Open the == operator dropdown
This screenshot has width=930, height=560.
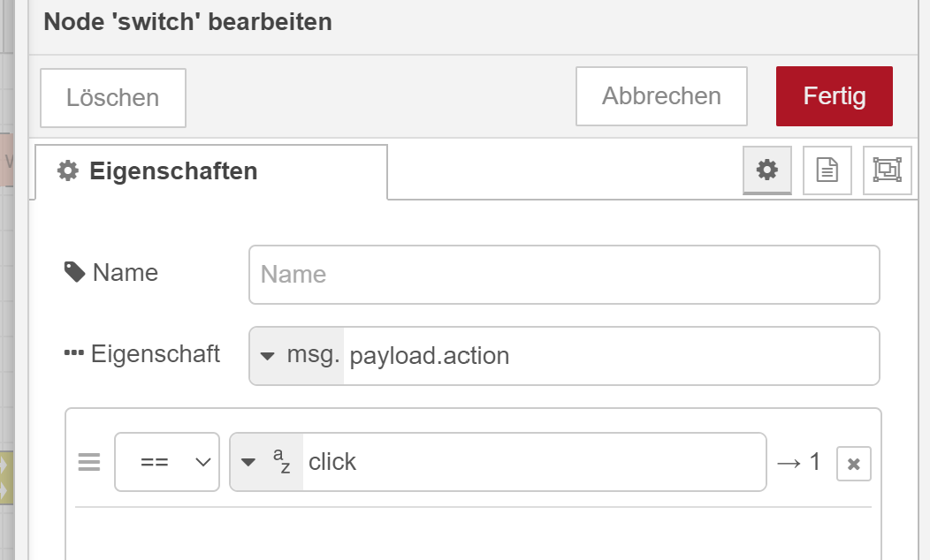point(167,462)
